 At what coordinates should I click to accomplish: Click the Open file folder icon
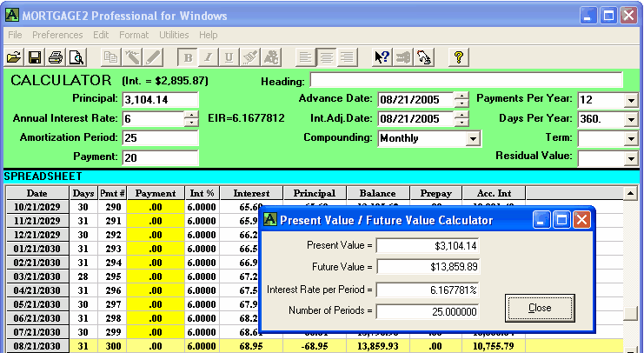point(14,57)
